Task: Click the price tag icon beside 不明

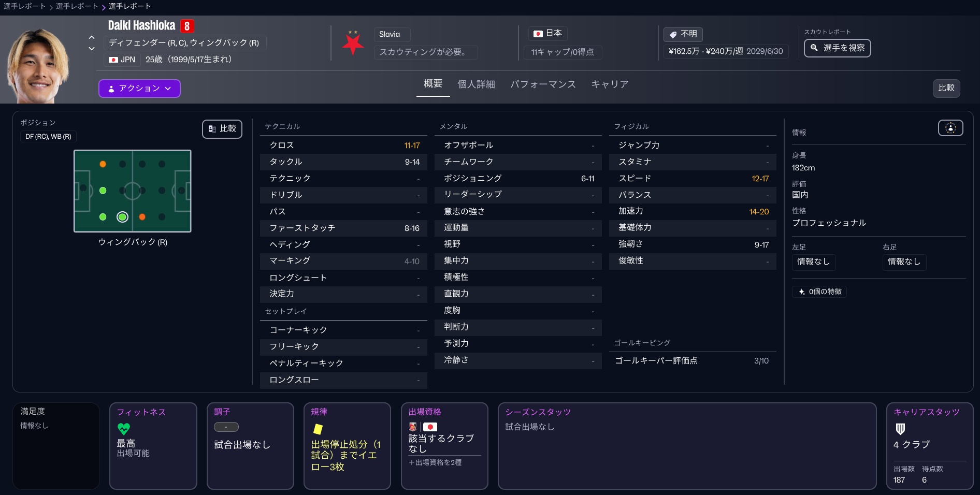Action: [x=673, y=34]
